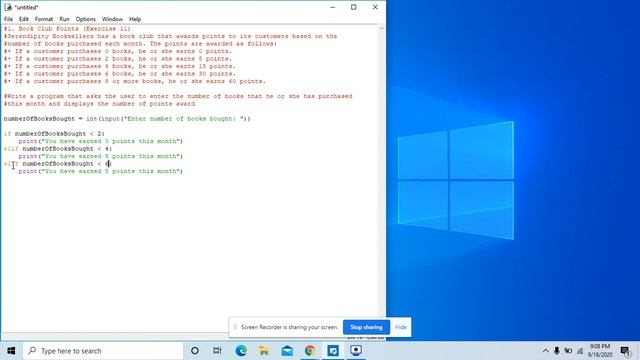The width and height of the screenshot is (640, 360).
Task: Open the Screen Recorder taskbar icon
Action: coord(356,351)
